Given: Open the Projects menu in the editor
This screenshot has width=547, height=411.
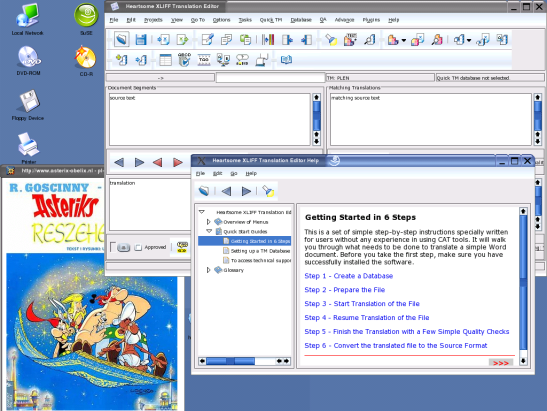Looking at the screenshot, I should click(x=153, y=20).
